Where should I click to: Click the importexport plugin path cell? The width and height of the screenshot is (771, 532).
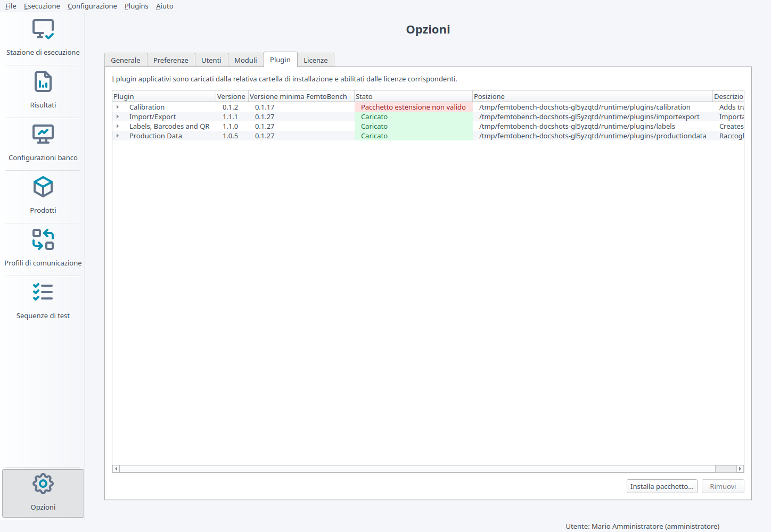point(593,117)
